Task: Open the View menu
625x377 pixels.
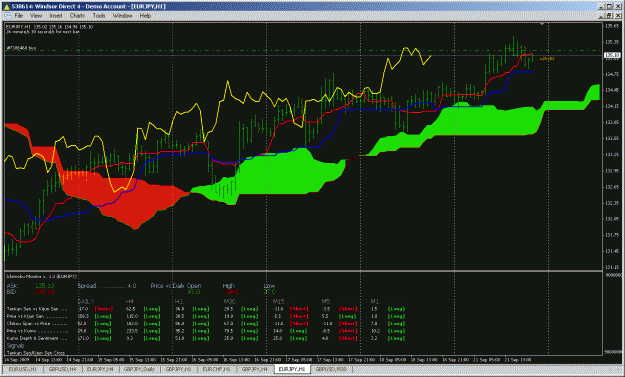Action: pyautogui.click(x=36, y=16)
